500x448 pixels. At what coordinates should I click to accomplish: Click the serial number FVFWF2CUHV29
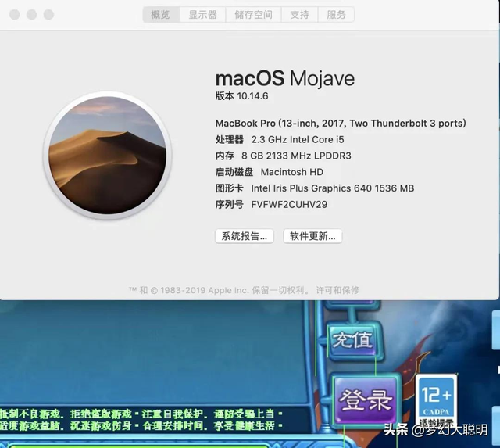click(x=289, y=205)
